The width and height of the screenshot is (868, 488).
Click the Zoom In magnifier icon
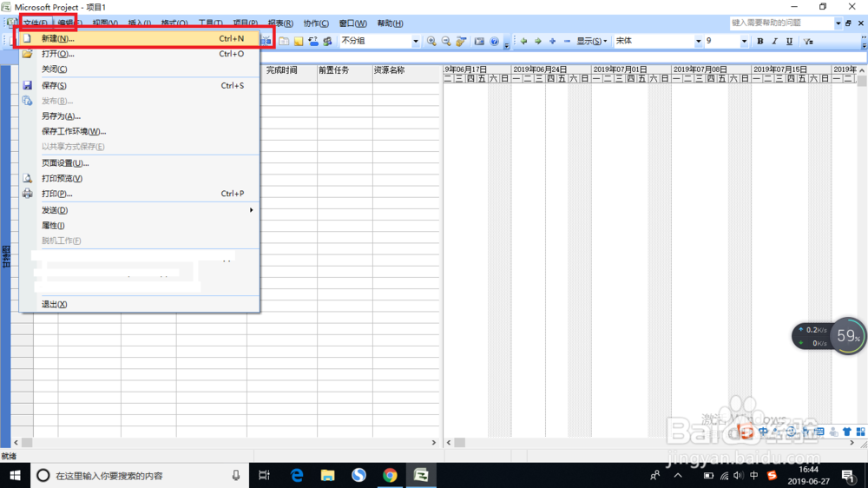point(431,41)
